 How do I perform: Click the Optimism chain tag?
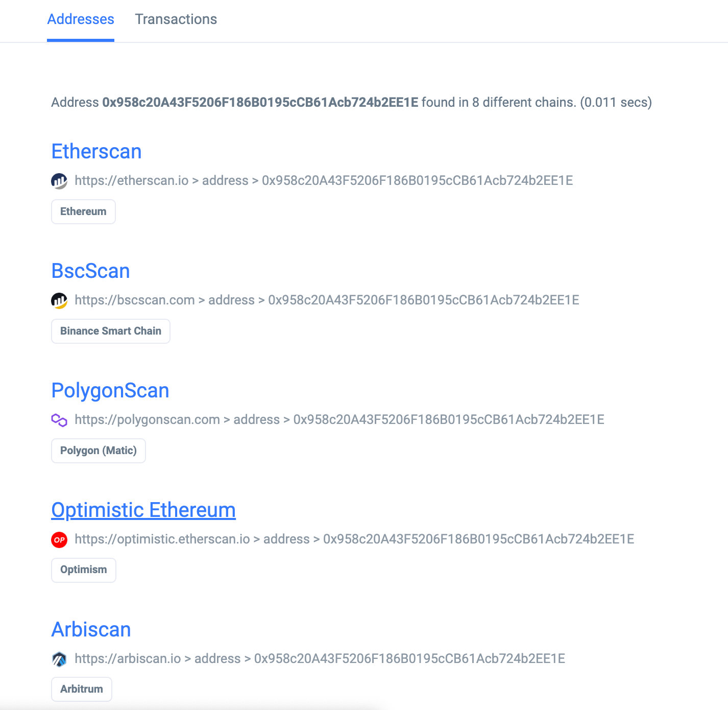(x=83, y=570)
